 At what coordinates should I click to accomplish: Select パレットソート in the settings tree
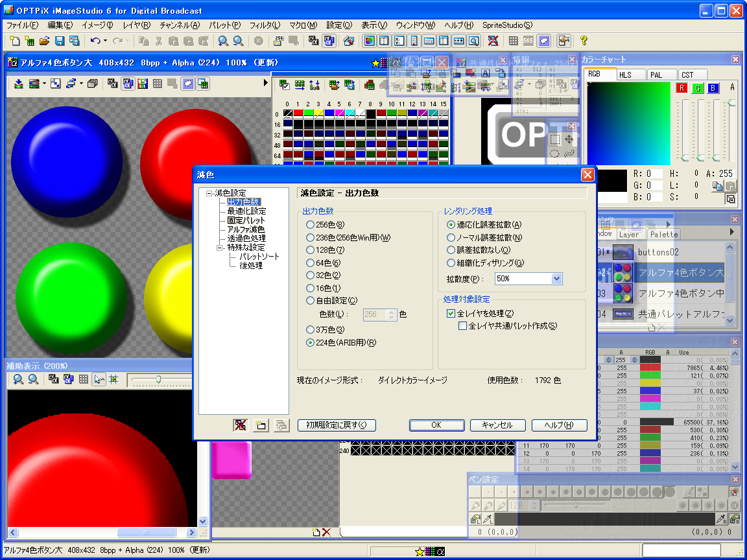pos(259,256)
